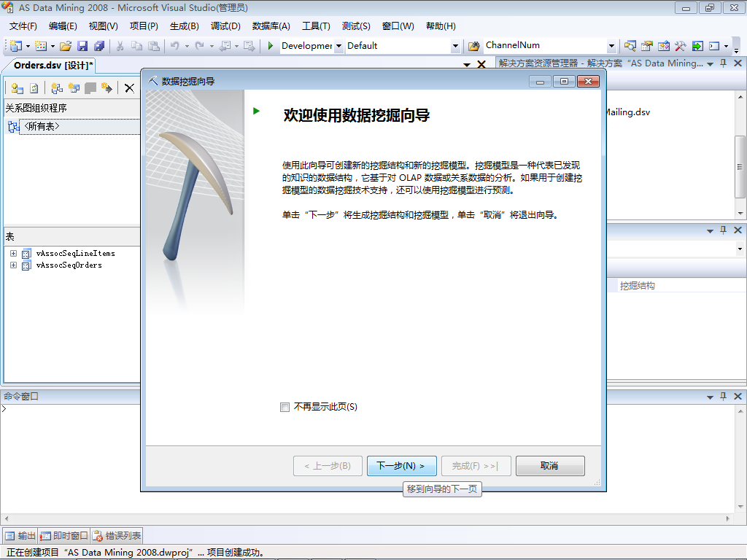
Task: Click the Open File folder icon
Action: [66, 46]
